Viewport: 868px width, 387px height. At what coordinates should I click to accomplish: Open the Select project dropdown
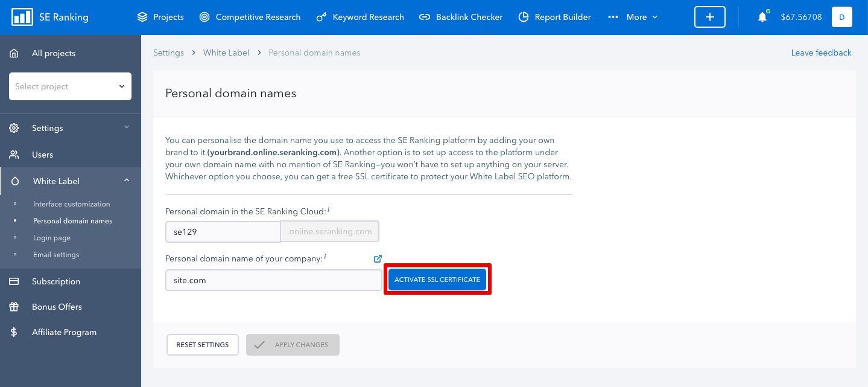(70, 86)
